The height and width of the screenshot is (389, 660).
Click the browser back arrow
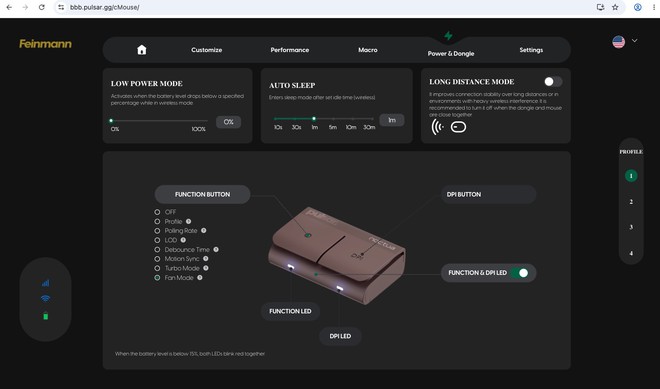click(9, 7)
